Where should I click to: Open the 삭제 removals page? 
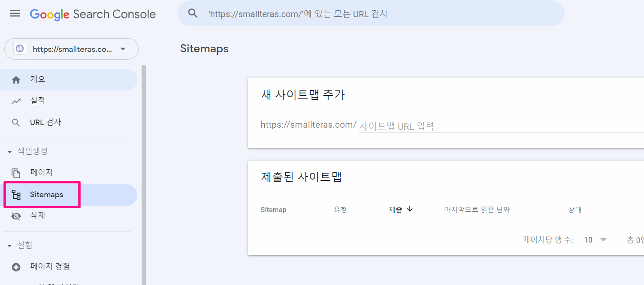69,216
